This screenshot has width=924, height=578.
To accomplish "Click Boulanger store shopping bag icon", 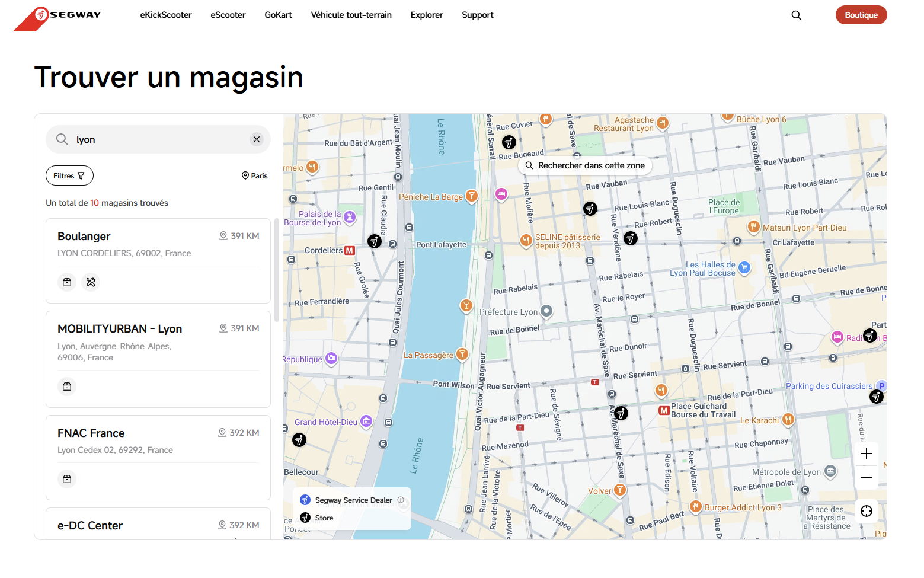I will click(x=67, y=282).
